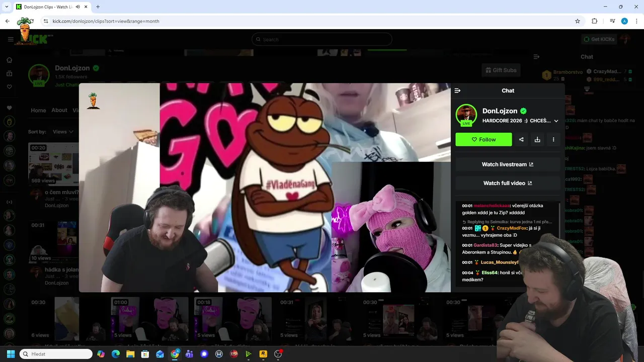Switch to channel Home tab
The width and height of the screenshot is (644, 362).
point(38,110)
